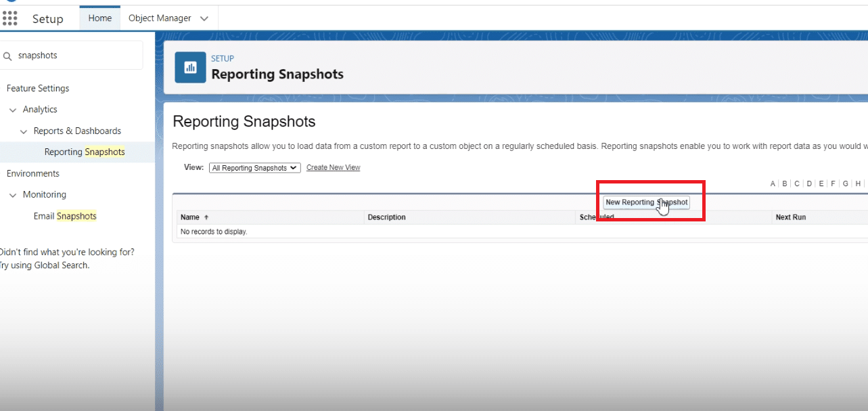The image size is (868, 411).
Task: Filter list by letter C
Action: [797, 183]
